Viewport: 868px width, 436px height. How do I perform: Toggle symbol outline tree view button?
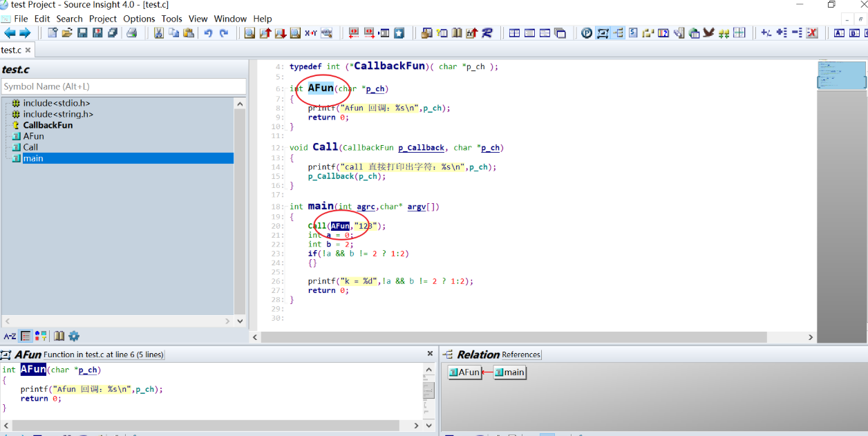(26, 337)
